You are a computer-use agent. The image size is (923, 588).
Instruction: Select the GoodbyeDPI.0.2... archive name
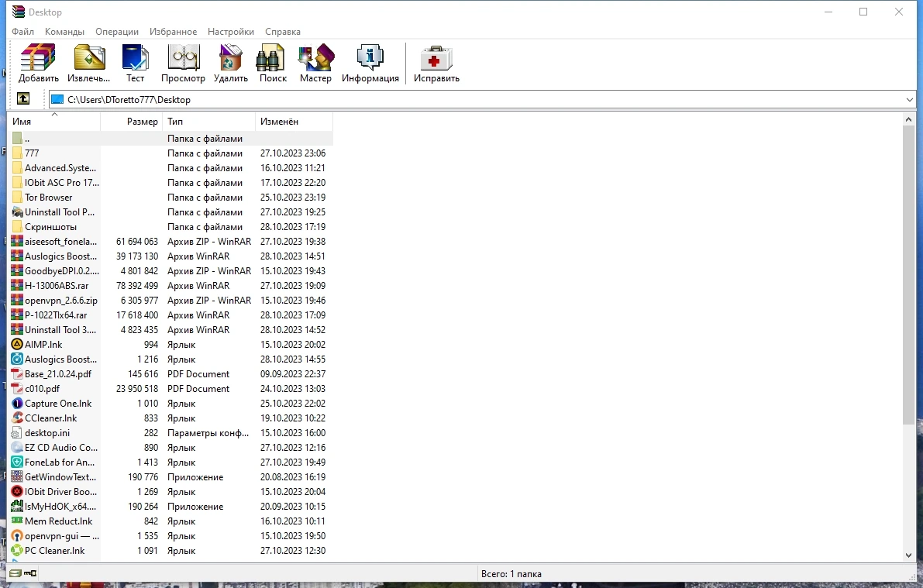point(62,270)
